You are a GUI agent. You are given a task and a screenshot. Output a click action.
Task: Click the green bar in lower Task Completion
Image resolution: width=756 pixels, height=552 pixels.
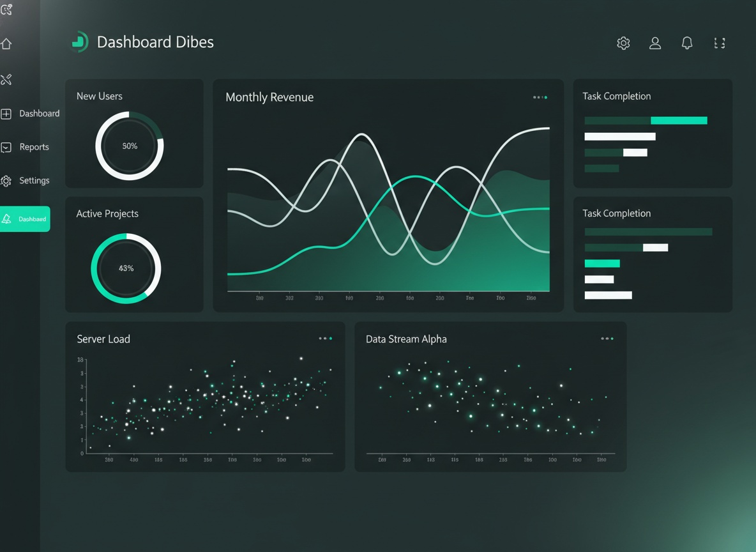tap(602, 263)
